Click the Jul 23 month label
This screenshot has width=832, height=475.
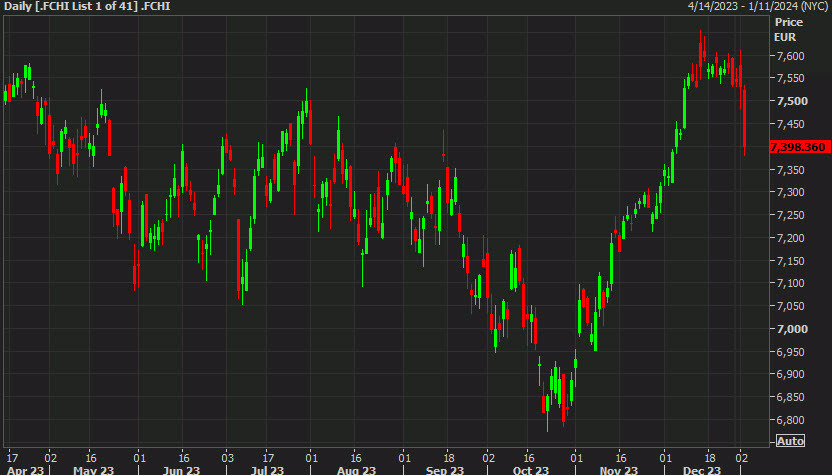point(267,470)
